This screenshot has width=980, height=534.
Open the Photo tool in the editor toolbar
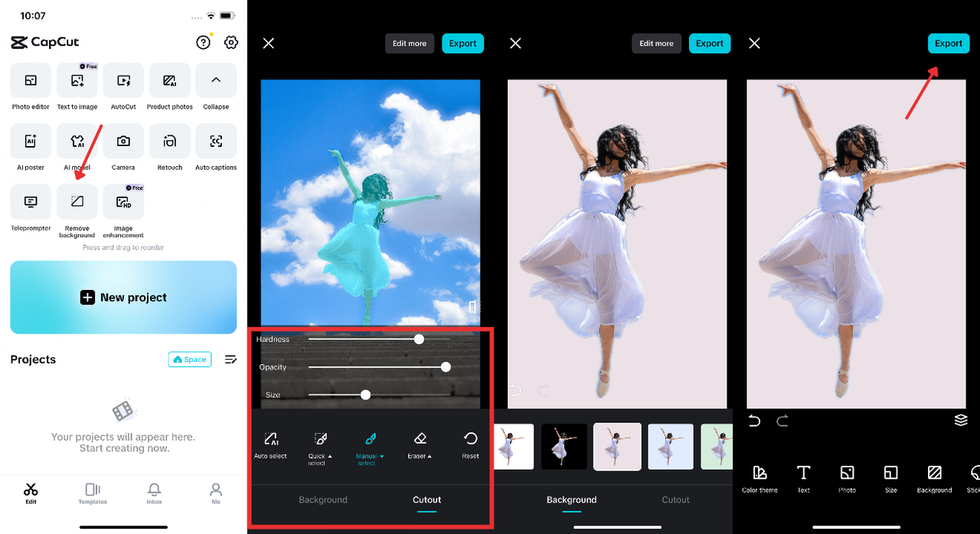click(847, 478)
